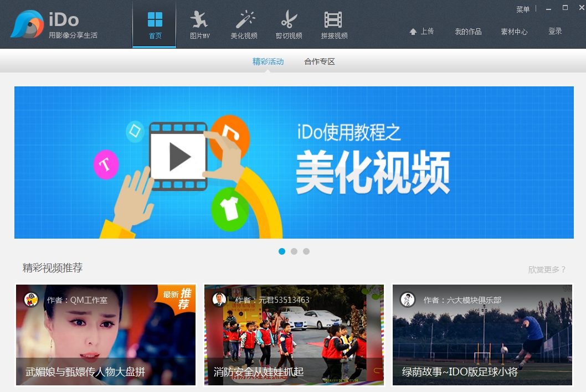Switch to the 精彩活动 tab
The image size is (586, 392).
point(268,61)
